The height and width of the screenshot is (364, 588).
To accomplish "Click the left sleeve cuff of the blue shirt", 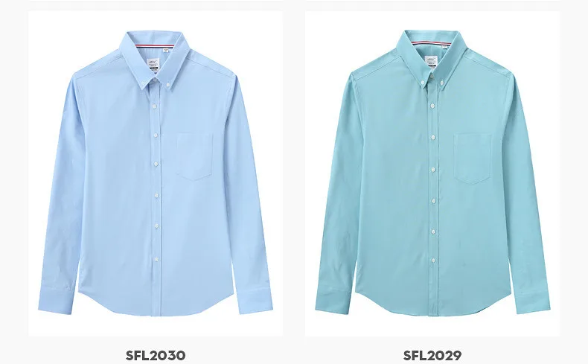I will click(x=57, y=301).
